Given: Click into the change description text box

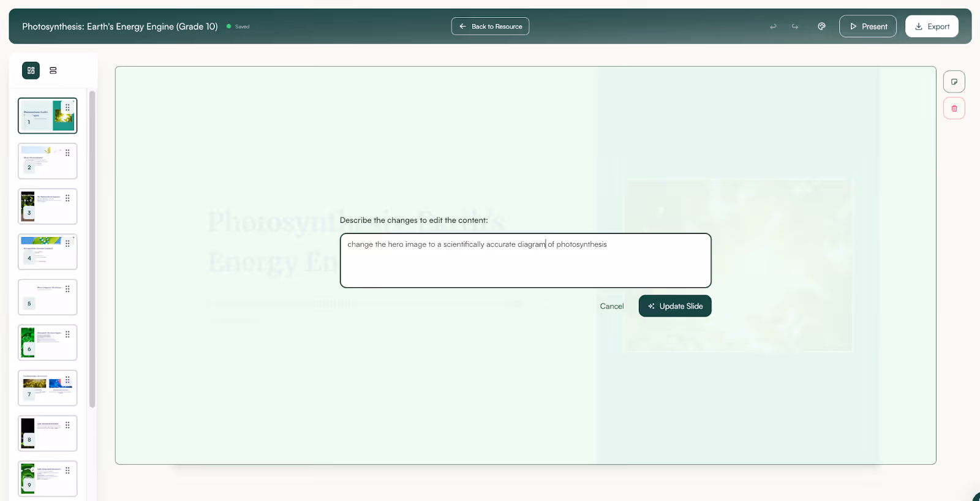Looking at the screenshot, I should click(x=526, y=260).
